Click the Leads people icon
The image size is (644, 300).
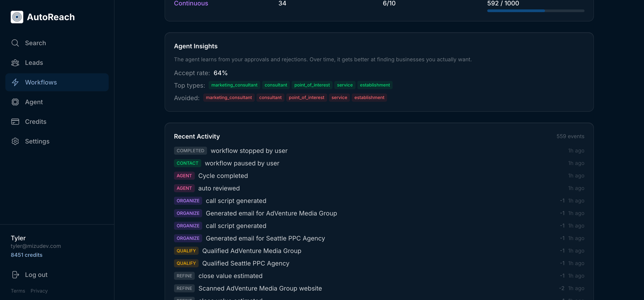coord(15,63)
